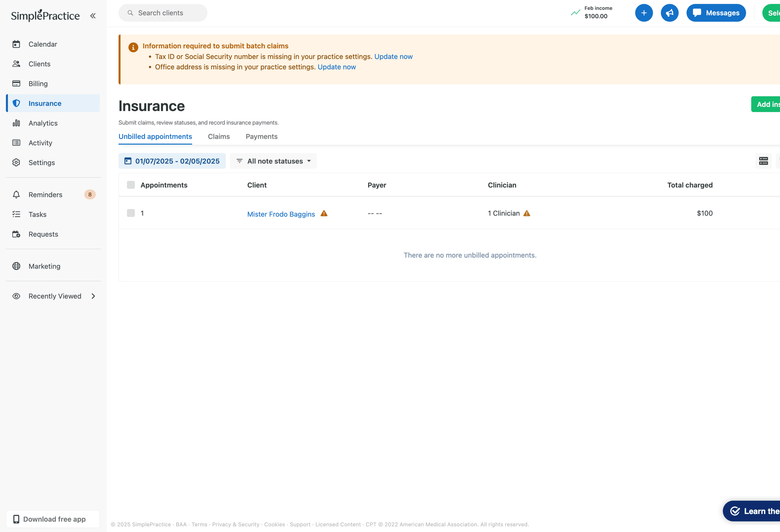
Task: Select all appointments header checkbox
Action: pyautogui.click(x=131, y=185)
